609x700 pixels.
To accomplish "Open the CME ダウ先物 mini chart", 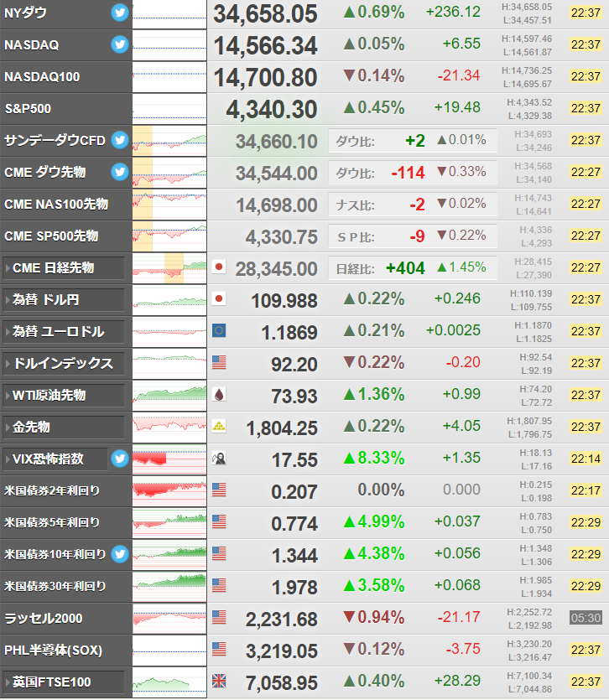I will pos(169,173).
